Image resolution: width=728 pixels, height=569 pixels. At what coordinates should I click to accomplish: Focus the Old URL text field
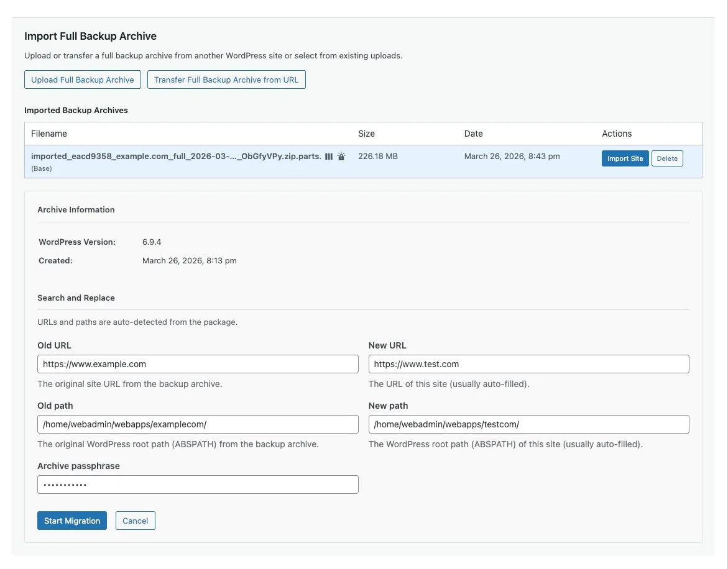pos(198,364)
